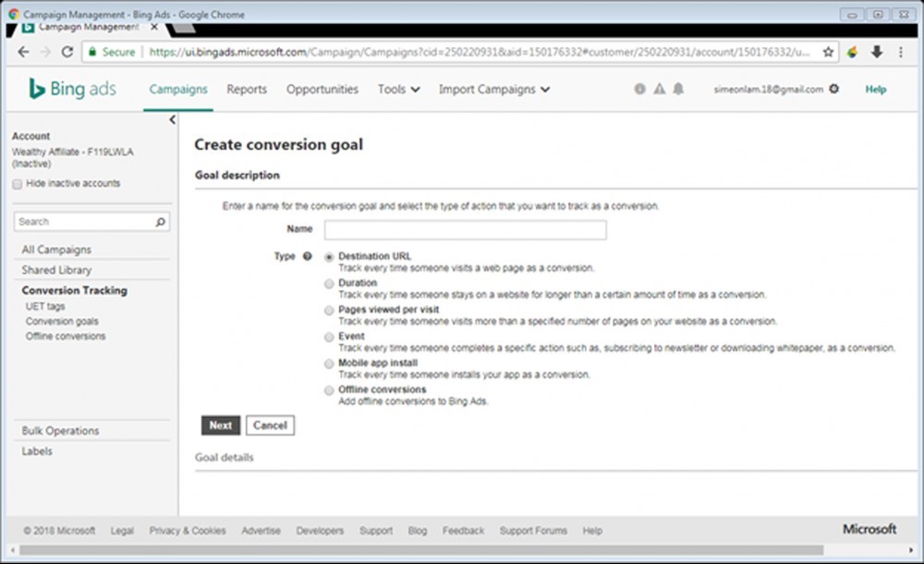This screenshot has width=924, height=564.
Task: Open the Campaigns tab
Action: [x=178, y=89]
